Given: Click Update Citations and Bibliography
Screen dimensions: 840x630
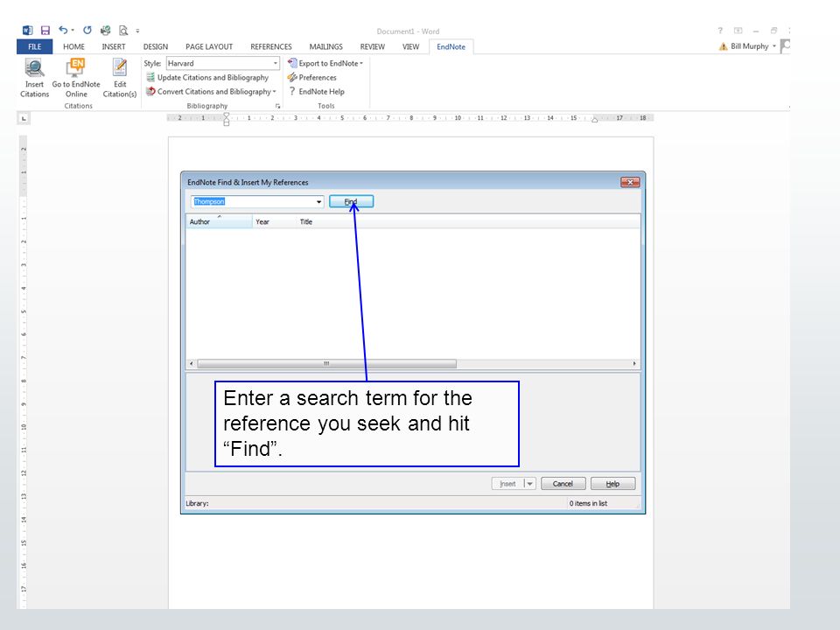Looking at the screenshot, I should tap(207, 77).
